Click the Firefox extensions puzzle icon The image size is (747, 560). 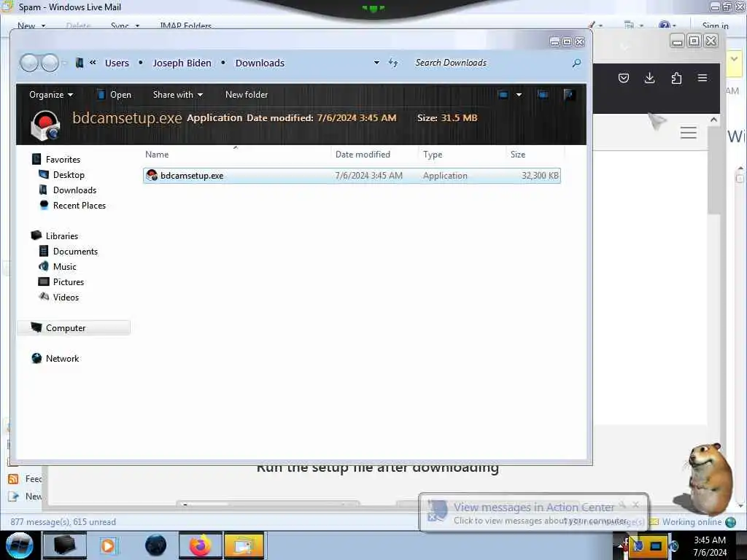[x=676, y=78]
